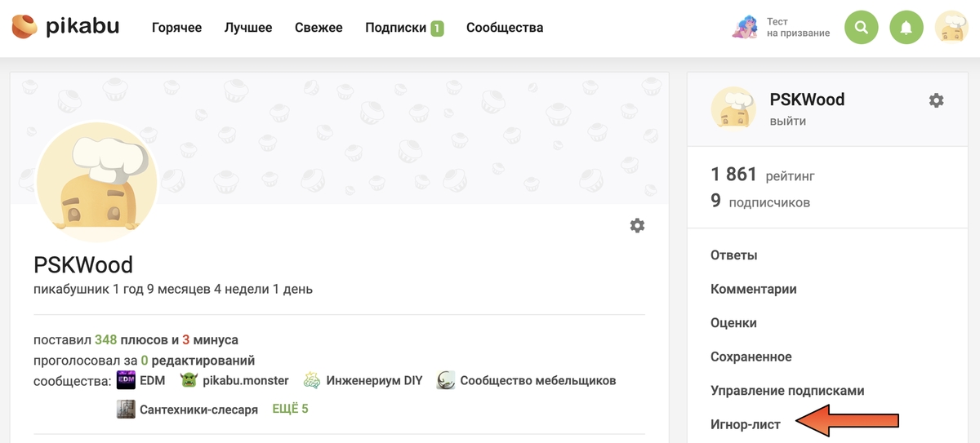Click the large profile avatar

click(x=97, y=182)
